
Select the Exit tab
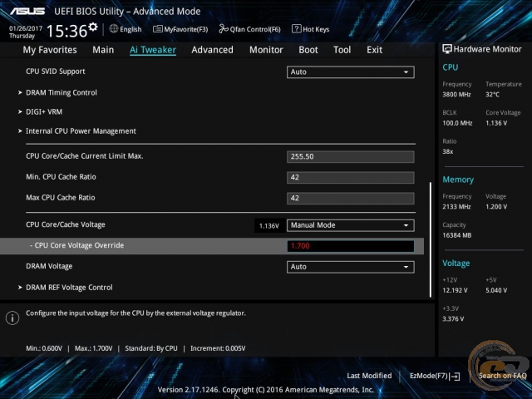(x=374, y=50)
